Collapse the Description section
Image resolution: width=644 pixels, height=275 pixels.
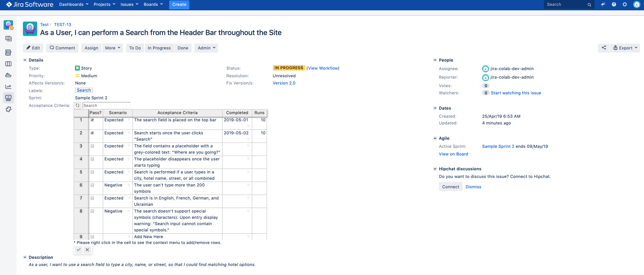coord(25,258)
